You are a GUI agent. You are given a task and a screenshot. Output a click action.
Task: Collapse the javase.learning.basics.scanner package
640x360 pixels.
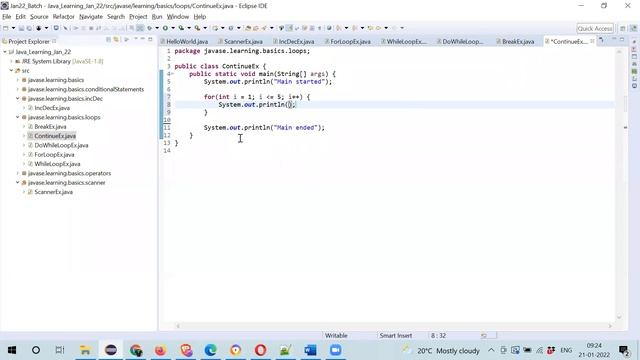coord(18,182)
